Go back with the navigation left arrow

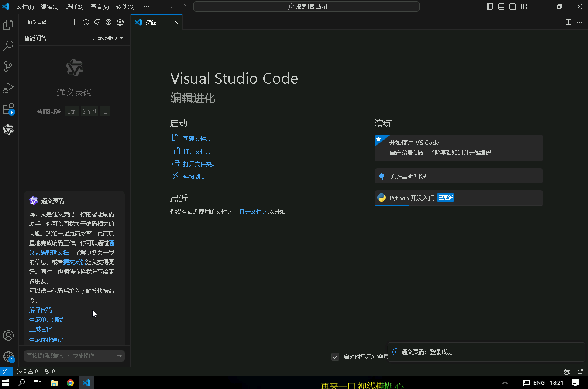tap(173, 7)
